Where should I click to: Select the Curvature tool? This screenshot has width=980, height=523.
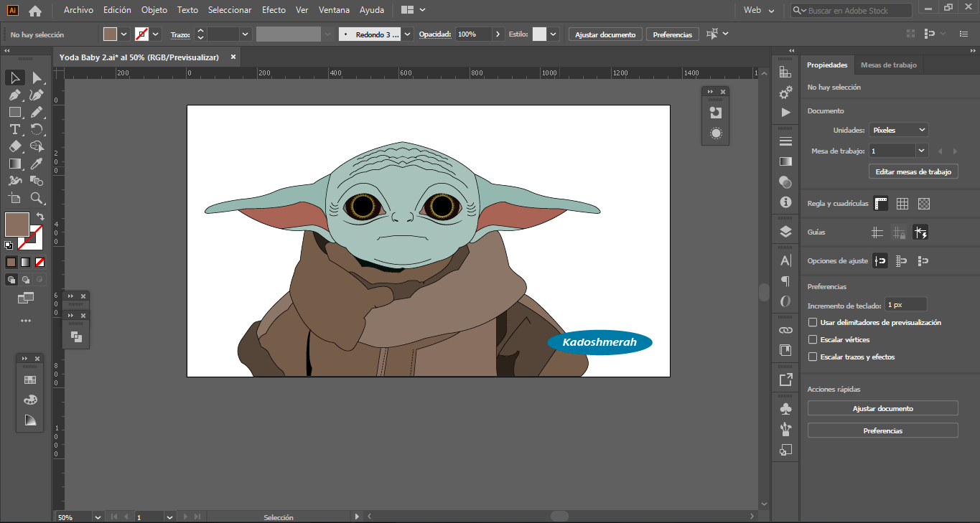click(37, 95)
